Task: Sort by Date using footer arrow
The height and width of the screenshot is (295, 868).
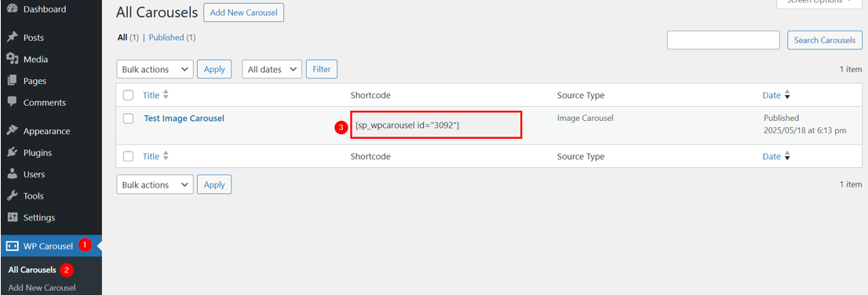Action: 787,157
